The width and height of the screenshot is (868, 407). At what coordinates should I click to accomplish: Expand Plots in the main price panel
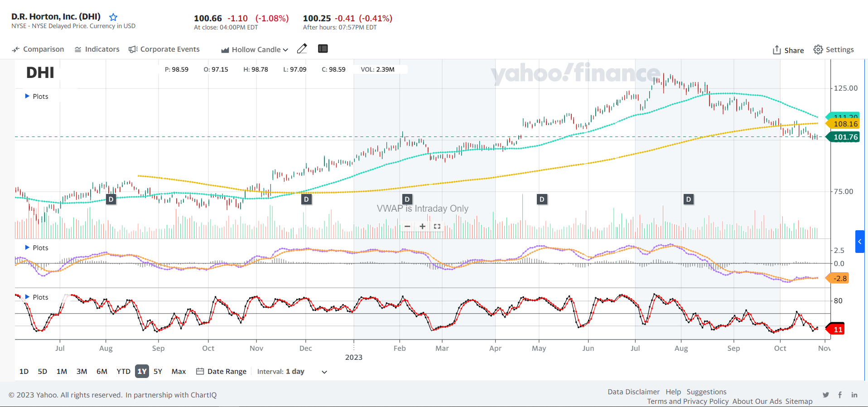[36, 96]
